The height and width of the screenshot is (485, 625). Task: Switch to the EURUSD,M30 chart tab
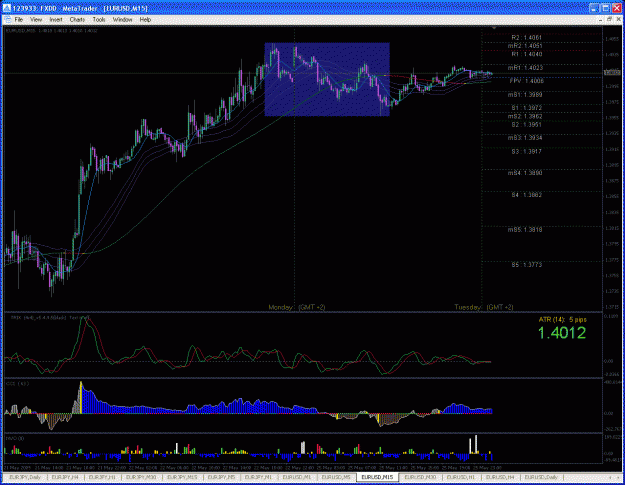click(420, 477)
